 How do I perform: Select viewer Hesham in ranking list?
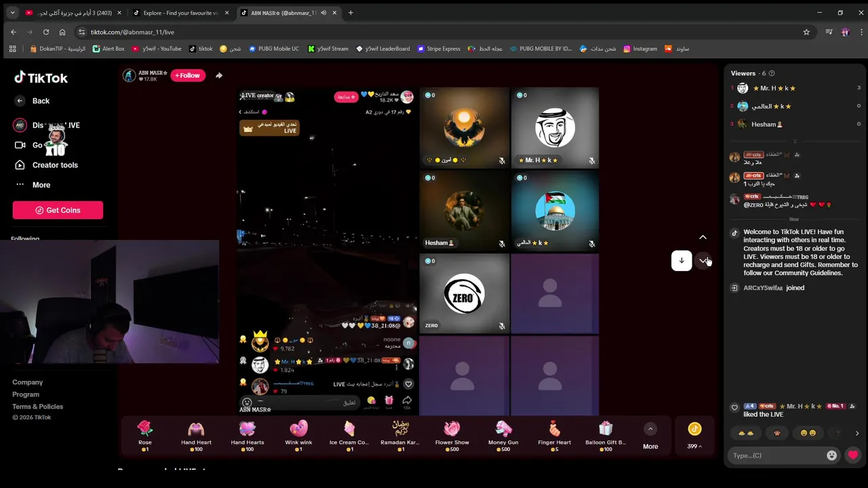point(795,124)
